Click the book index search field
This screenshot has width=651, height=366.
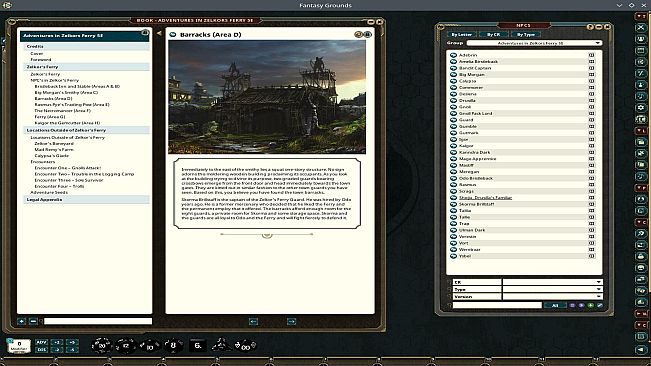(x=98, y=321)
